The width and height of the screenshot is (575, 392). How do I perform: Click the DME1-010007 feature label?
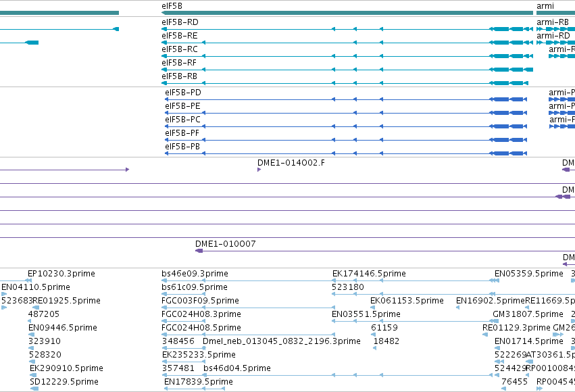225,244
